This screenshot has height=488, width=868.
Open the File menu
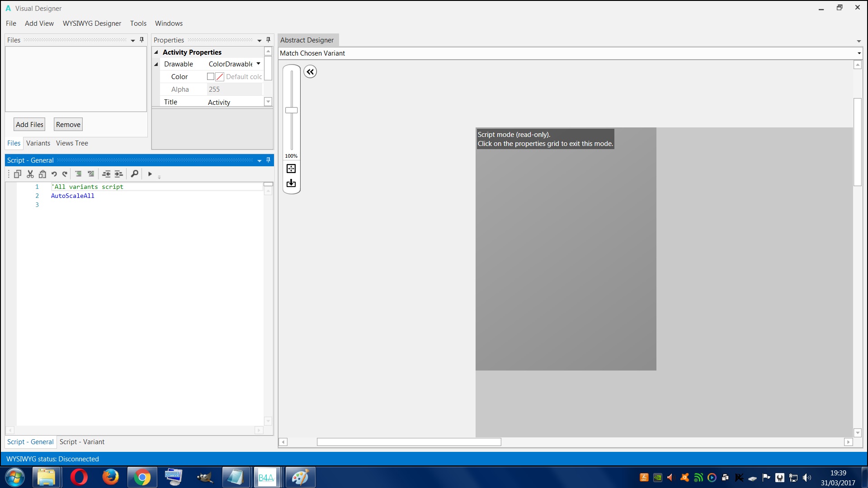coord(11,23)
